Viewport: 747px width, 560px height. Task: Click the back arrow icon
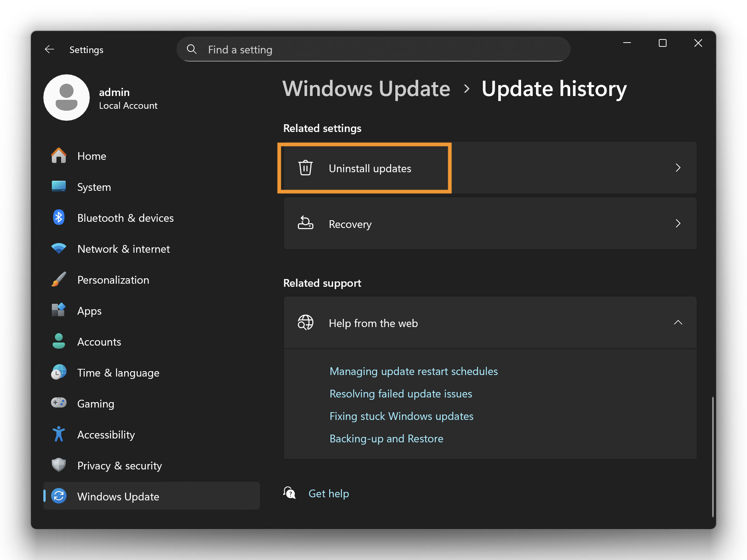click(x=50, y=50)
